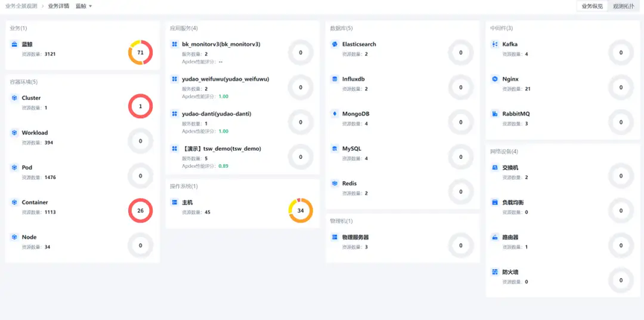644x320 pixels.
Task: Click the Workload cube icon
Action: coord(14,133)
